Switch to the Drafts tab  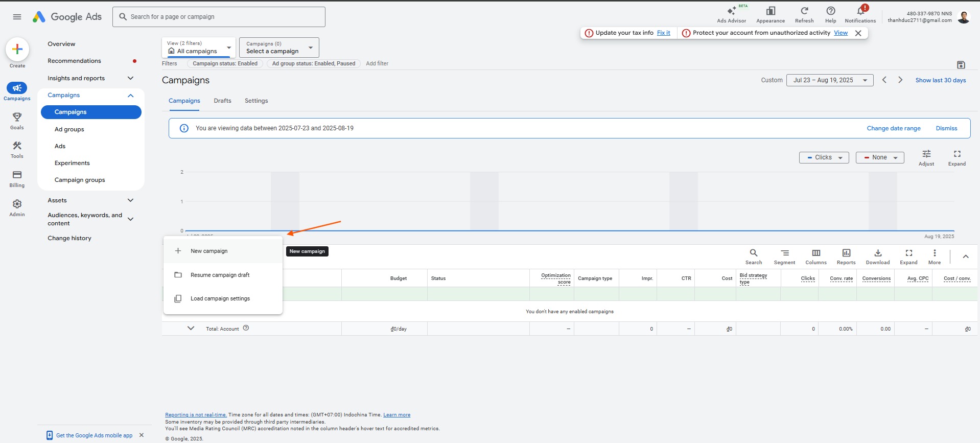pyautogui.click(x=222, y=101)
